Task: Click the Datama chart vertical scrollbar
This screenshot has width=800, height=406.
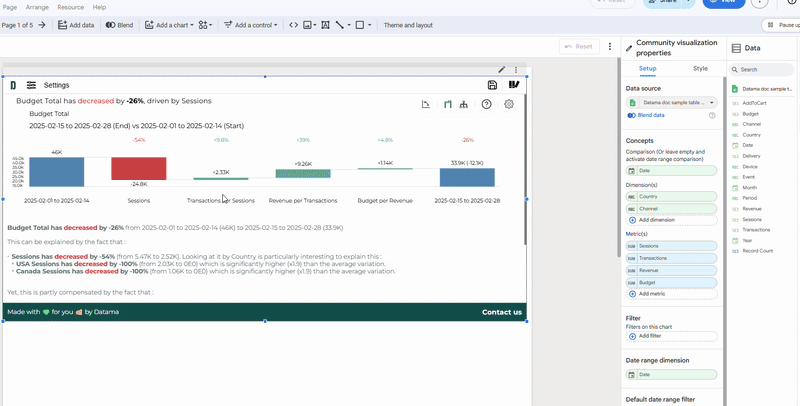Action: 525,168
